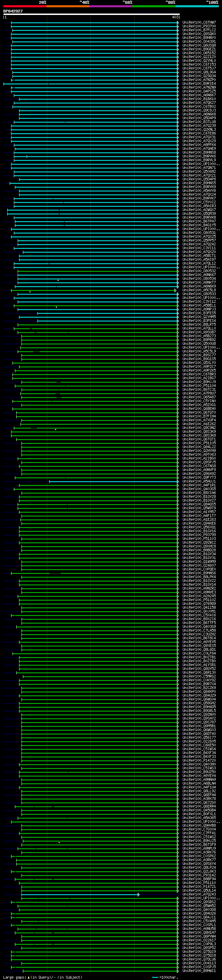Image resolution: width=222 pixels, height=980 pixels.
Task: Click the green ~80% identity legend segment
Action: (154, 6)
